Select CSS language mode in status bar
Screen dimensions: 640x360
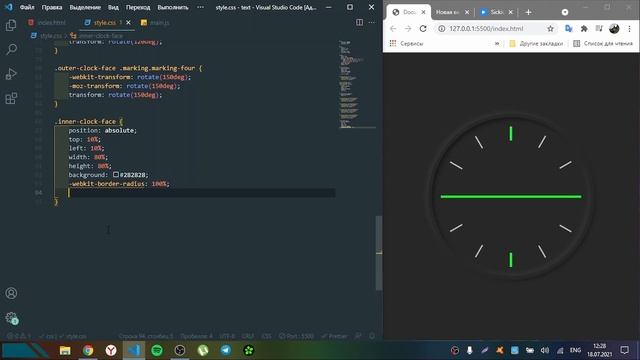[x=267, y=336]
